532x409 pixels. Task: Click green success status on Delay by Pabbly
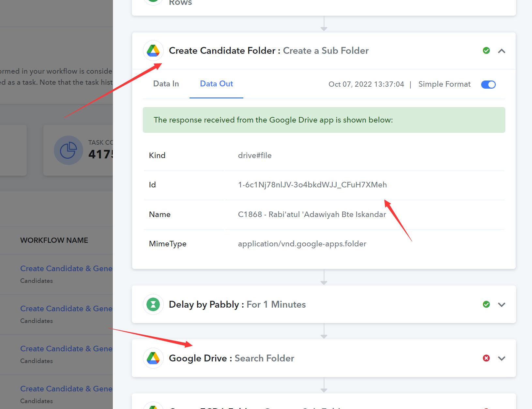tap(486, 304)
